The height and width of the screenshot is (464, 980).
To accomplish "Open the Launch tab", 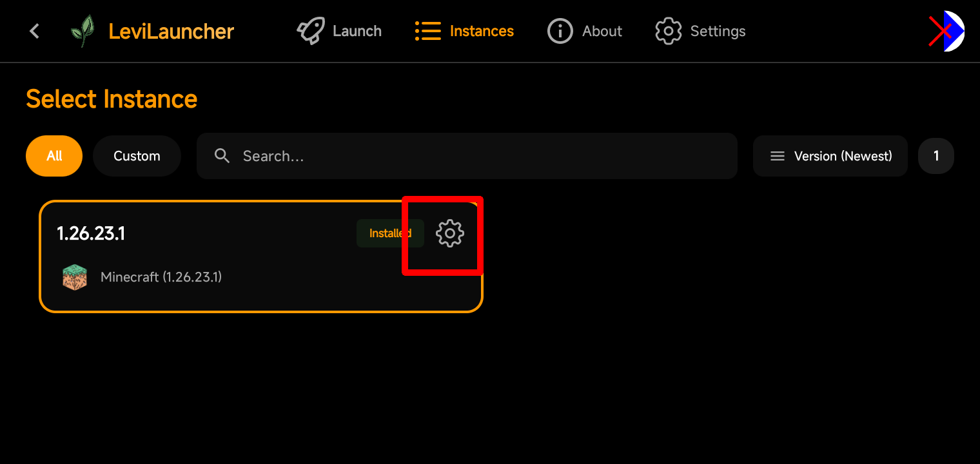I will tap(339, 31).
